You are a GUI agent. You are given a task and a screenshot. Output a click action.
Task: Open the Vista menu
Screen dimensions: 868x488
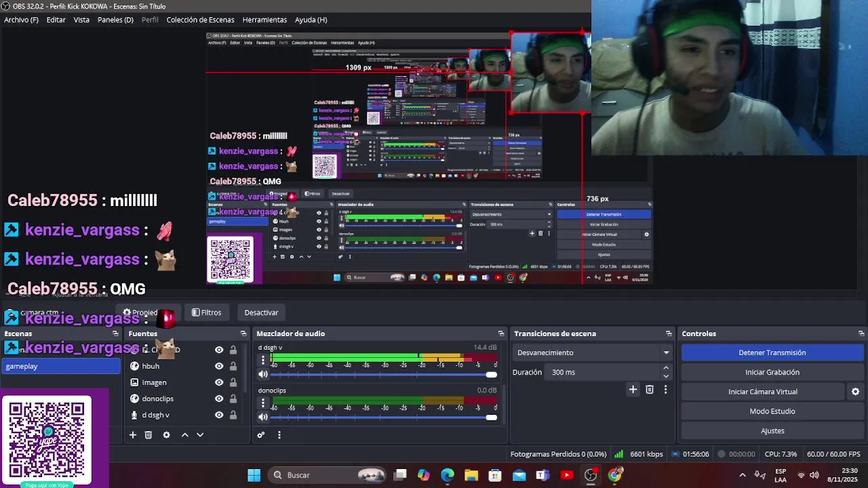[81, 20]
